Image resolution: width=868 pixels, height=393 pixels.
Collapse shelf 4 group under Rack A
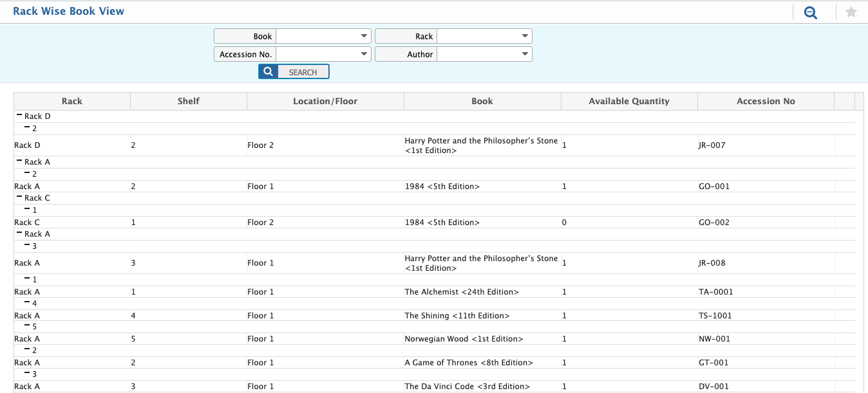tap(27, 303)
